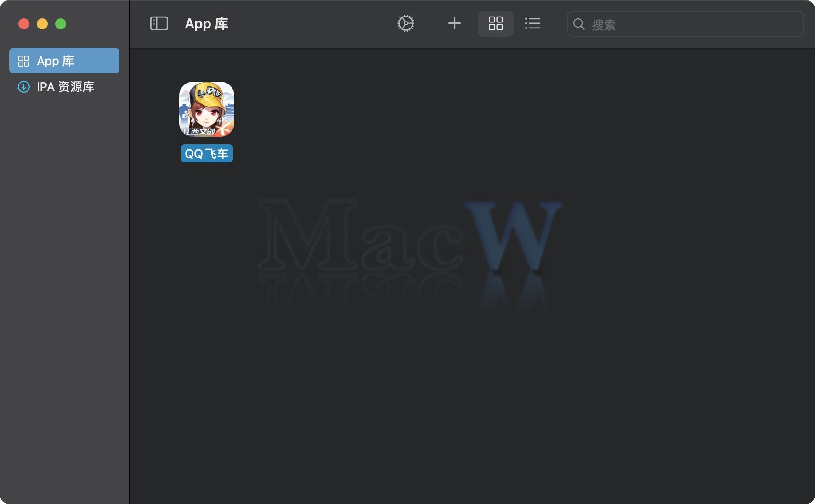Select App 库 in the sidebar

(x=64, y=61)
